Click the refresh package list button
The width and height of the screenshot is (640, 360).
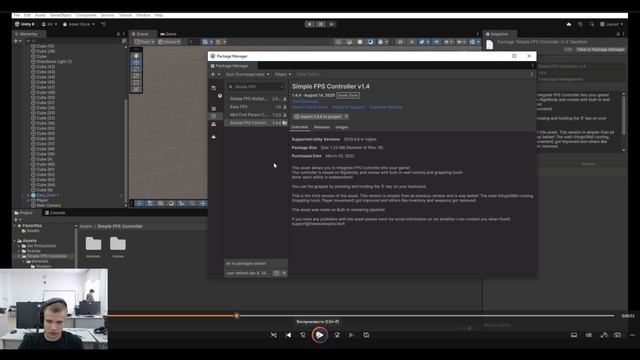click(276, 273)
